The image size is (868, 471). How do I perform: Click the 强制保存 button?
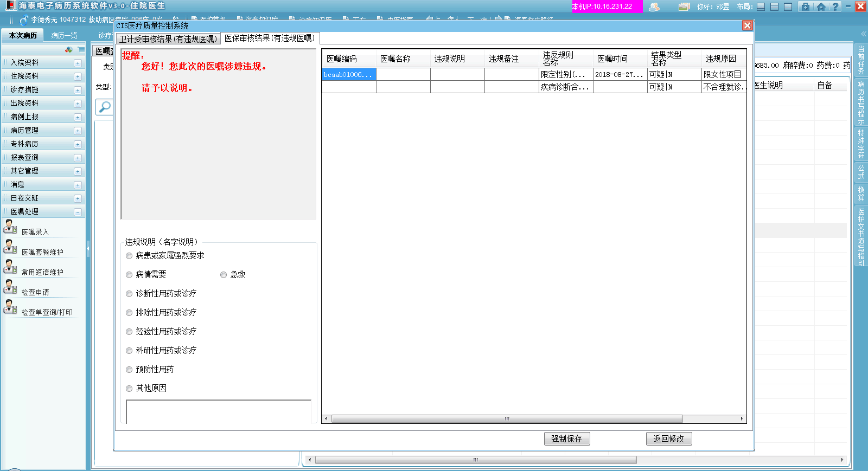(567, 438)
